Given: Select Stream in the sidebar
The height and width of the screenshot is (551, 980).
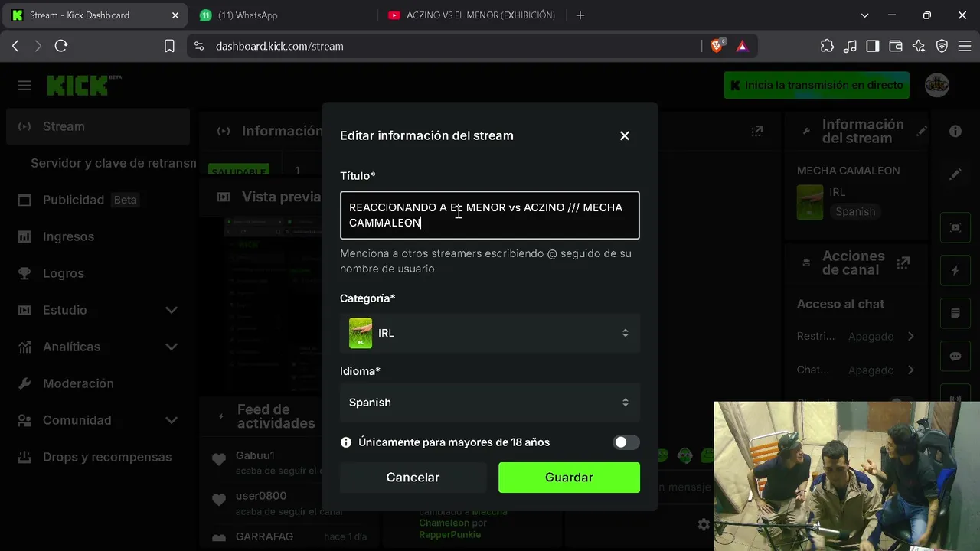Looking at the screenshot, I should pyautogui.click(x=98, y=126).
